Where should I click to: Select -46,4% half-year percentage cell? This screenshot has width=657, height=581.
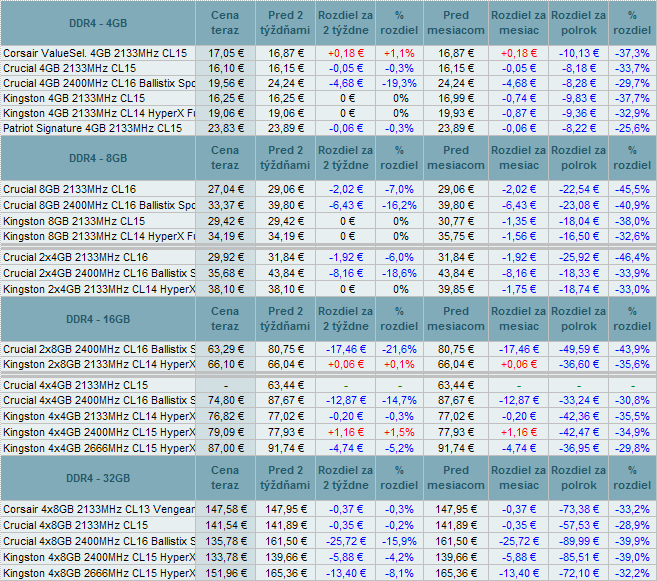click(x=632, y=257)
